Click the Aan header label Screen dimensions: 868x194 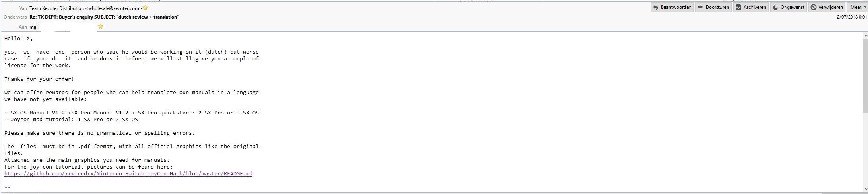23,27
